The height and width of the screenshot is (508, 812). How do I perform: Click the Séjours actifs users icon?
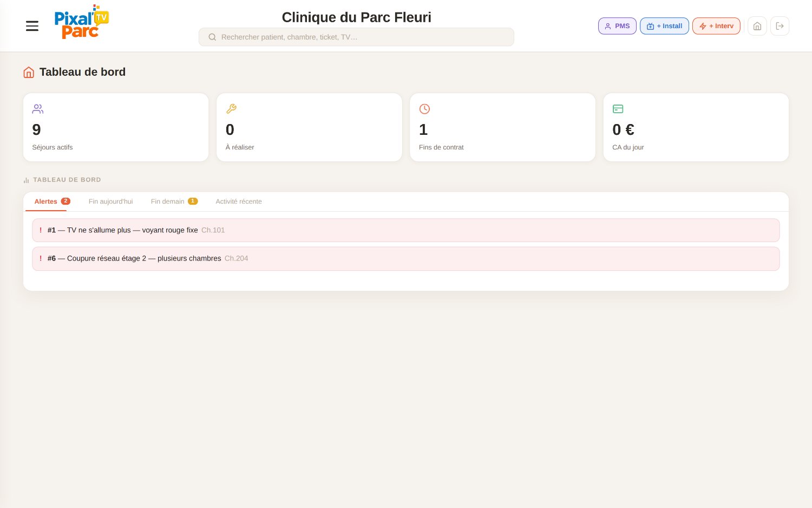(x=37, y=109)
